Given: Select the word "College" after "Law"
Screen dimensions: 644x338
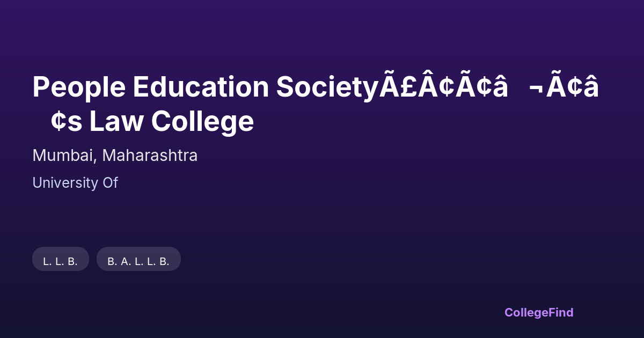Looking at the screenshot, I should click(x=202, y=121).
